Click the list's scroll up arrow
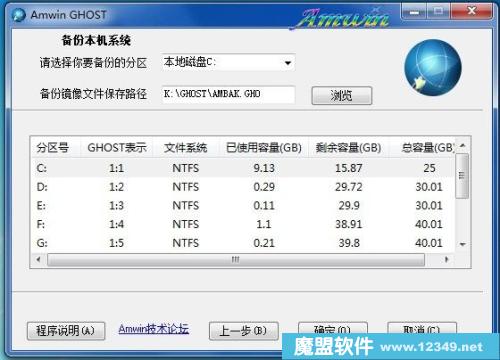 point(462,146)
